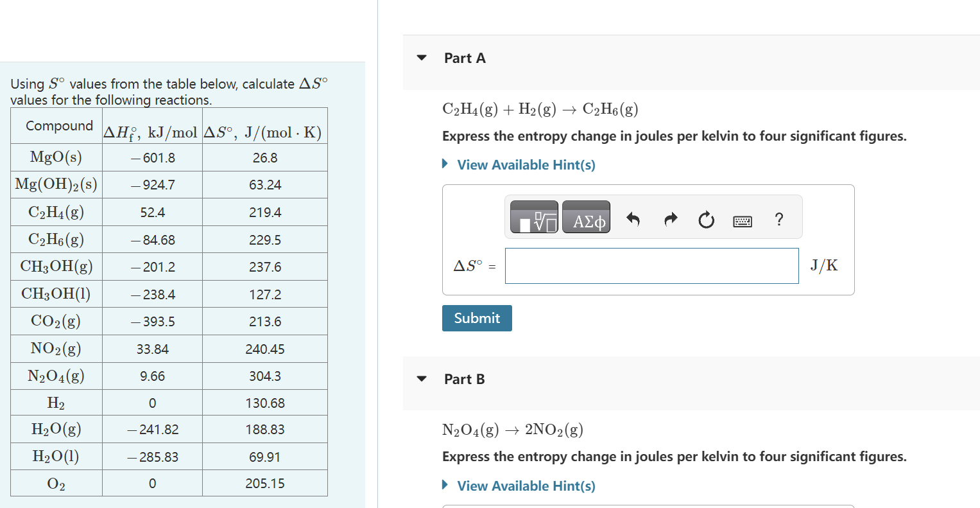Click the Part A section header
The height and width of the screenshot is (508, 980).
click(x=464, y=57)
